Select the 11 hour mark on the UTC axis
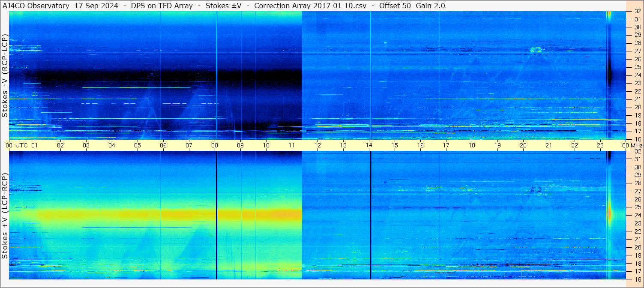 [292, 145]
